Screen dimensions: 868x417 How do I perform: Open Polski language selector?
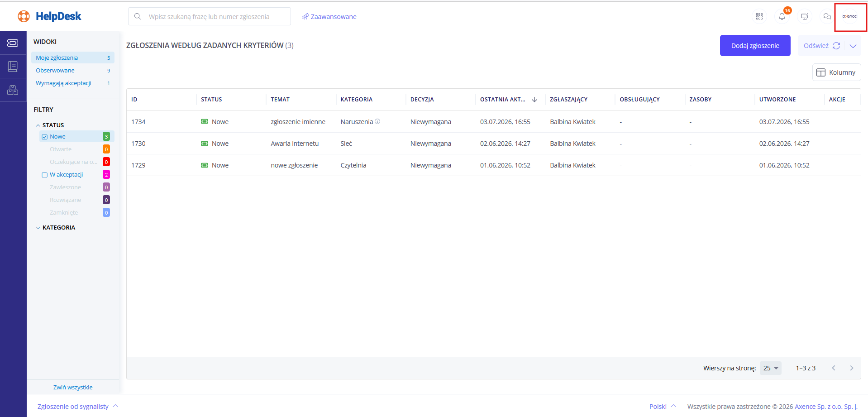coord(663,406)
